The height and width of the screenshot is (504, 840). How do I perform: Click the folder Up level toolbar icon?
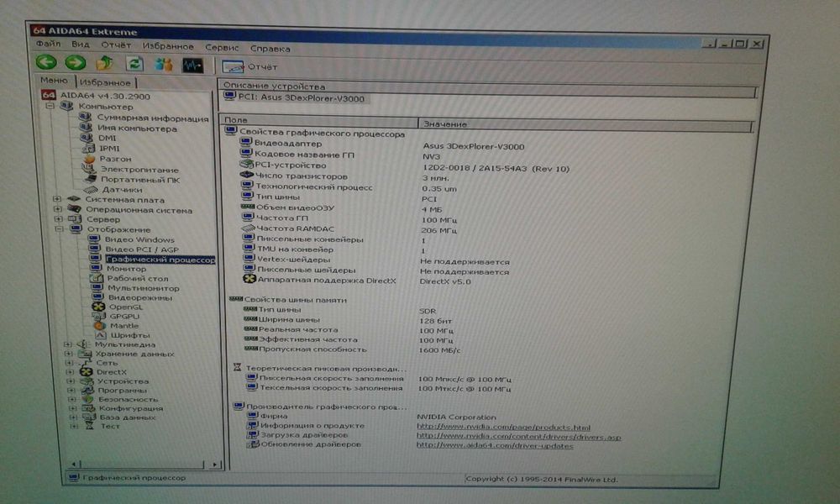point(104,64)
